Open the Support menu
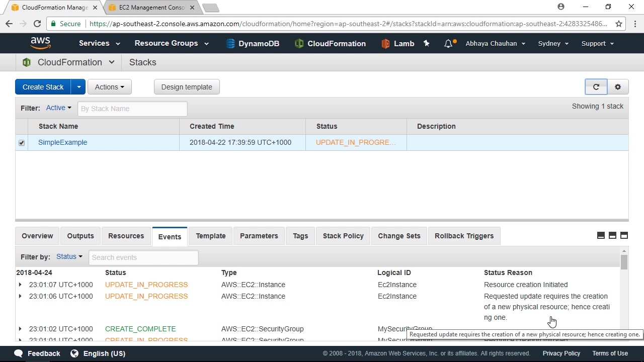Viewport: 644px width, 362px height. tap(598, 44)
